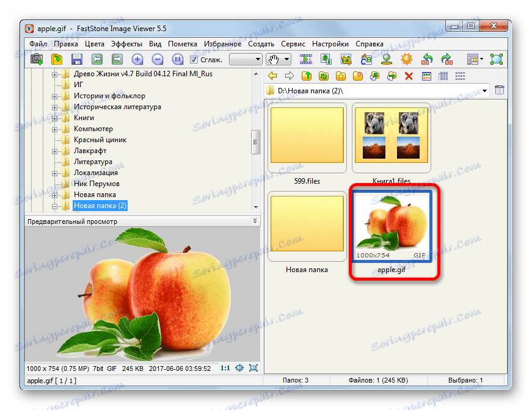Screen dimensions: 532x410
Task: Show actual size using the 1:1 toolbar icon
Action: [x=178, y=59]
